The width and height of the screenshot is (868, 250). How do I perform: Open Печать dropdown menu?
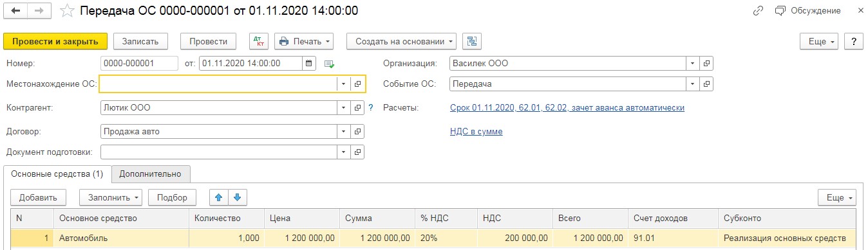304,41
